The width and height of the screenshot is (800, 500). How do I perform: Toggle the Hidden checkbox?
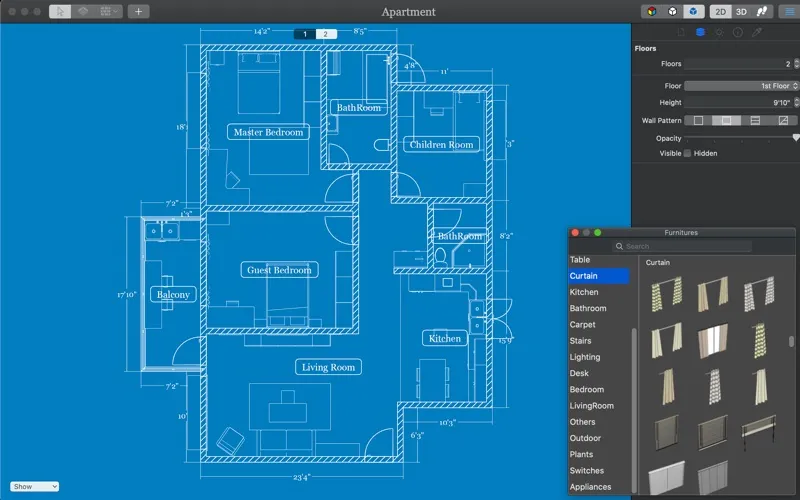tap(687, 153)
